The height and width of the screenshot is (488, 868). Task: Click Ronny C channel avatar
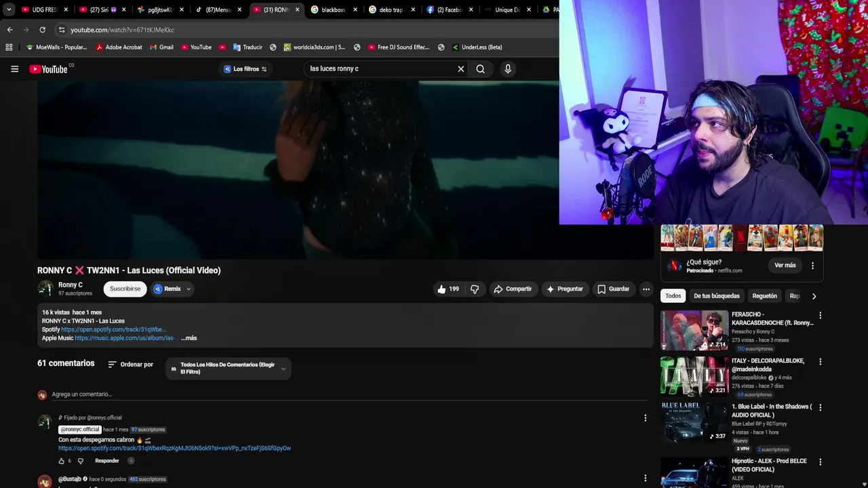point(45,289)
